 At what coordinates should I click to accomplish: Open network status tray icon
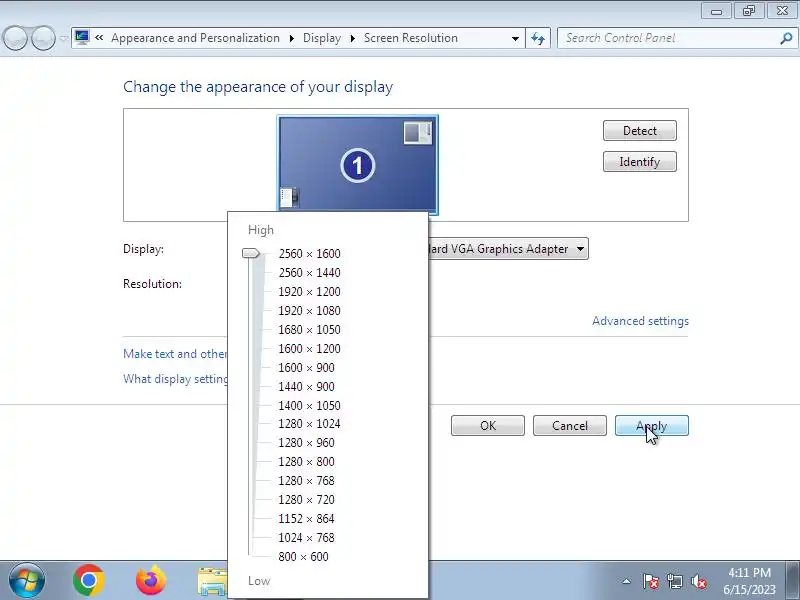pos(674,581)
